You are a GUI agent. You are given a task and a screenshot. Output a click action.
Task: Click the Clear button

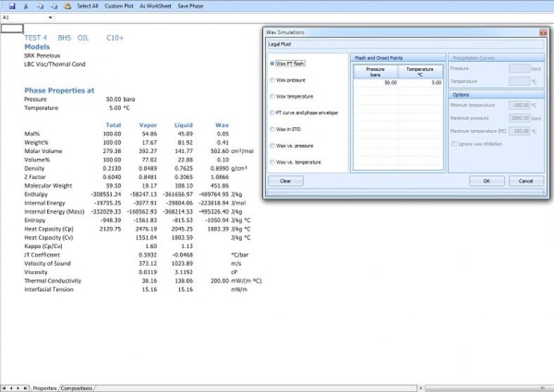pos(285,181)
